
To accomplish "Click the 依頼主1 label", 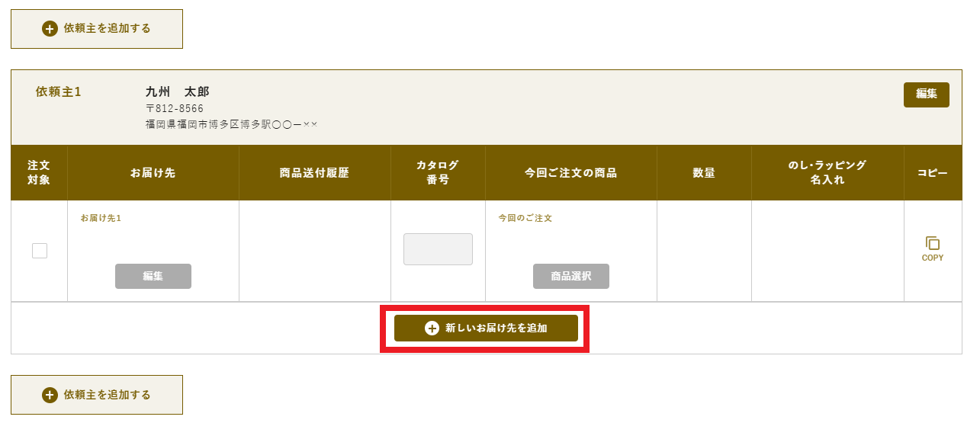I will pos(59,91).
